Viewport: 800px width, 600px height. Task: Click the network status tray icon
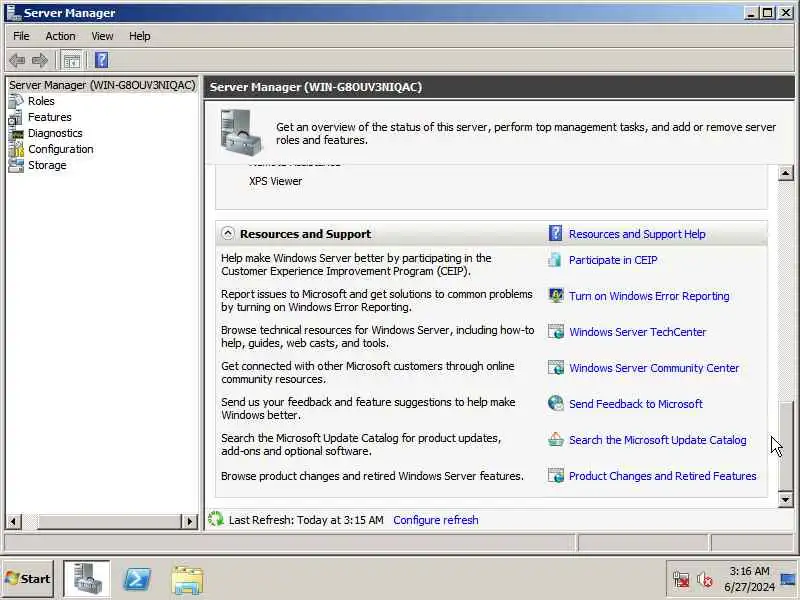681,580
